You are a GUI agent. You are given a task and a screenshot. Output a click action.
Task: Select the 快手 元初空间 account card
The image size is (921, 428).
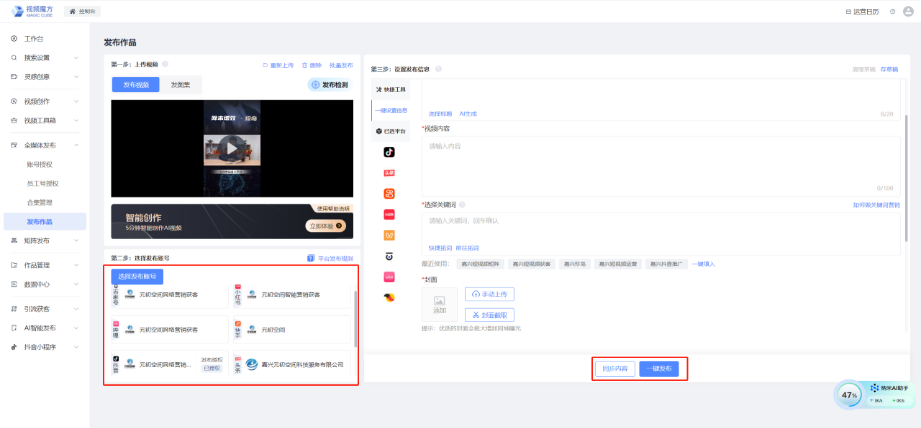[292, 330]
